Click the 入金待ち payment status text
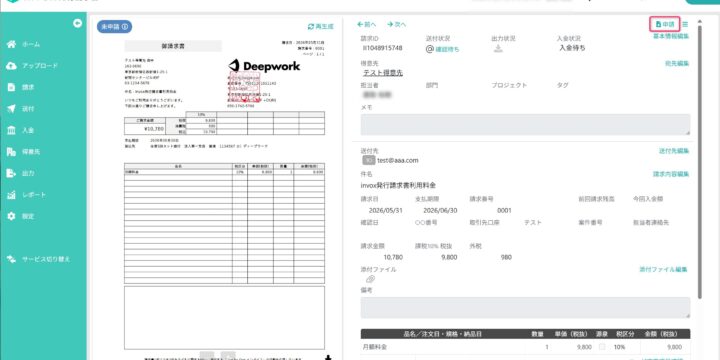Screen dimensions: 720x360 pyautogui.click(x=572, y=47)
